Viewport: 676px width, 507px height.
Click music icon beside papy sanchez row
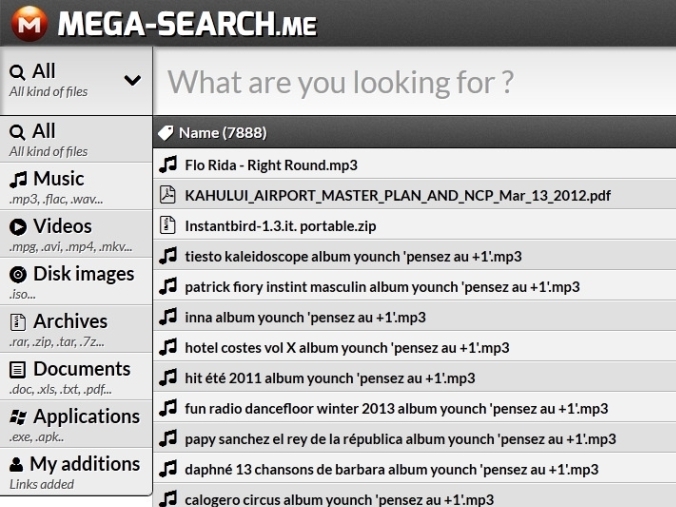(168, 438)
